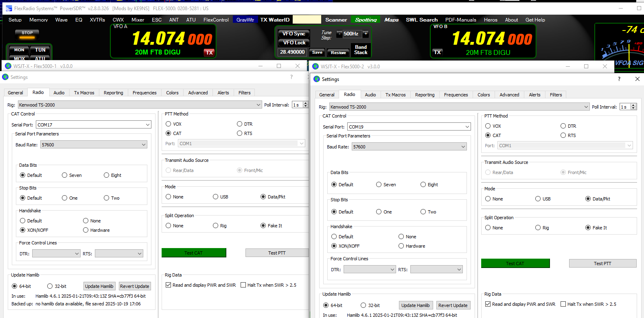The width and height of the screenshot is (644, 318).
Task: Open Baud Rate dropdown in Flex5000-1
Action: (x=94, y=145)
